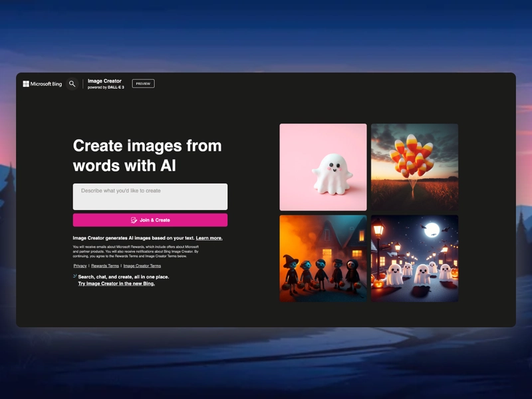Open the Learn more link

[x=209, y=238]
